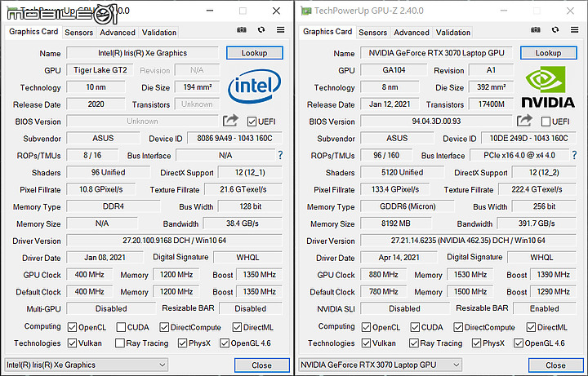Click Pixel Fillrate field 10.8 GPixel/s

pos(101,189)
